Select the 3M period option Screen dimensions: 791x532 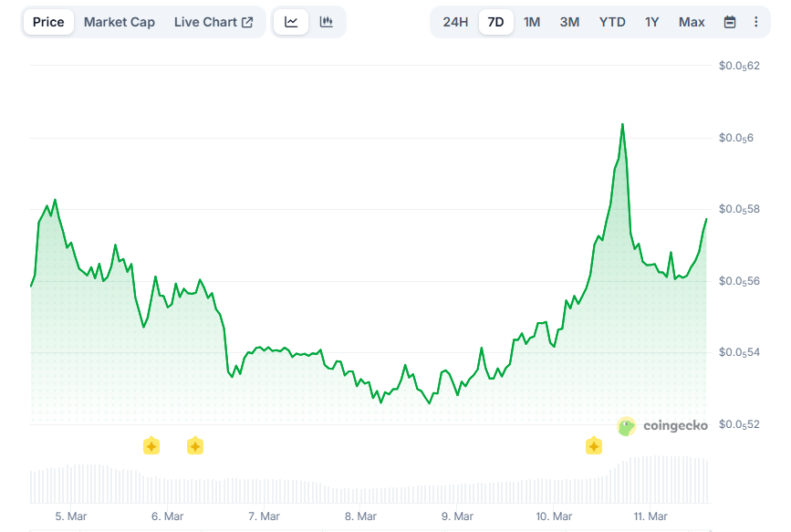coord(569,21)
